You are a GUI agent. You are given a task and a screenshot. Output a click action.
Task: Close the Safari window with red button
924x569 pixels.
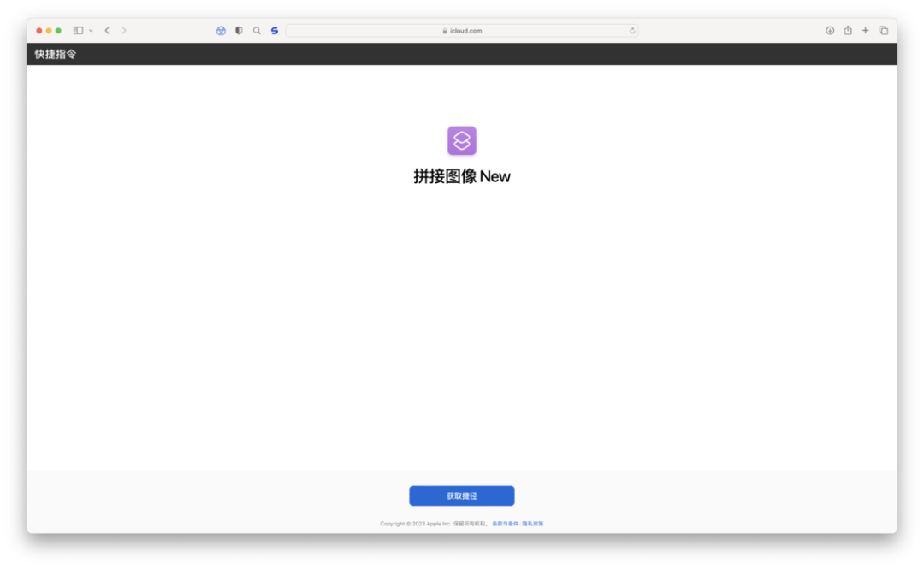[39, 31]
